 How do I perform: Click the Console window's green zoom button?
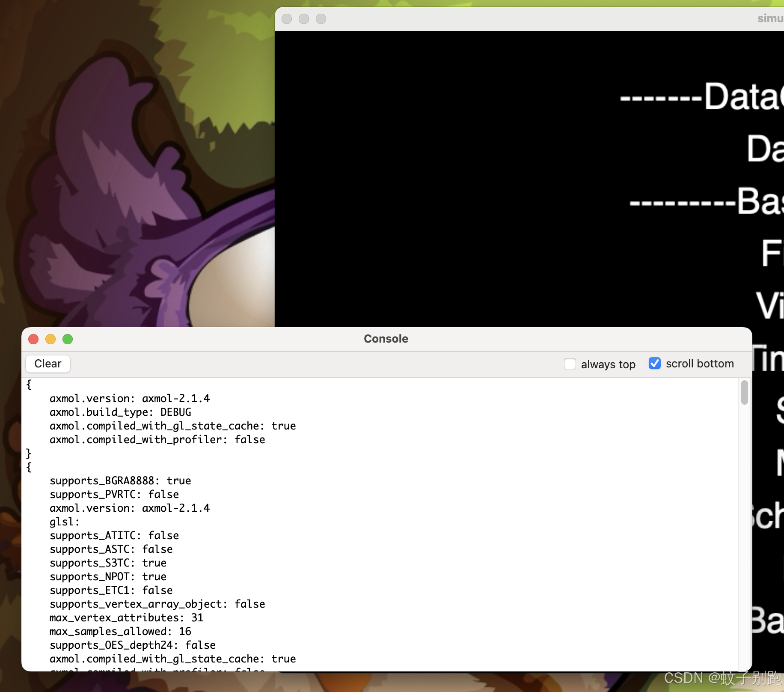[68, 339]
